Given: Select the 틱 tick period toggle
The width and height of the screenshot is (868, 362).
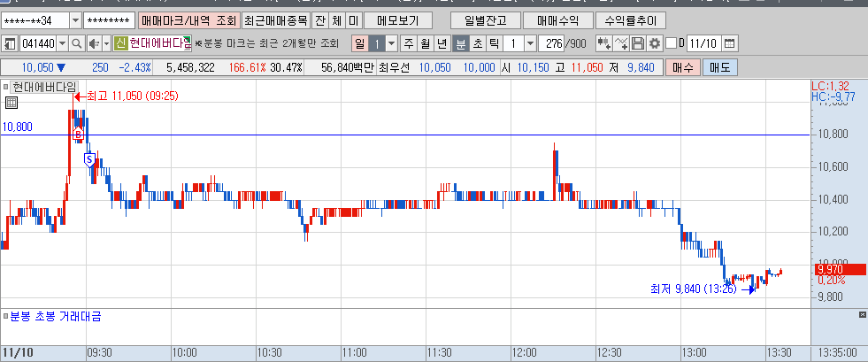Looking at the screenshot, I should coord(494,43).
